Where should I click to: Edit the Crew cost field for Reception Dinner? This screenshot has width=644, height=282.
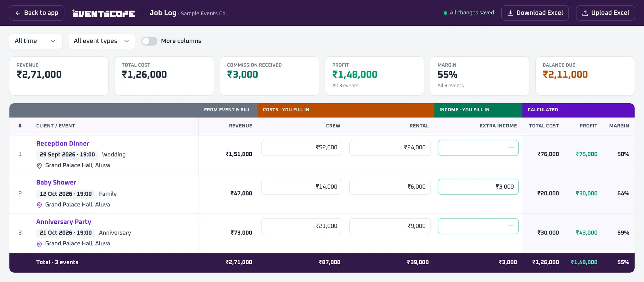coord(302,148)
